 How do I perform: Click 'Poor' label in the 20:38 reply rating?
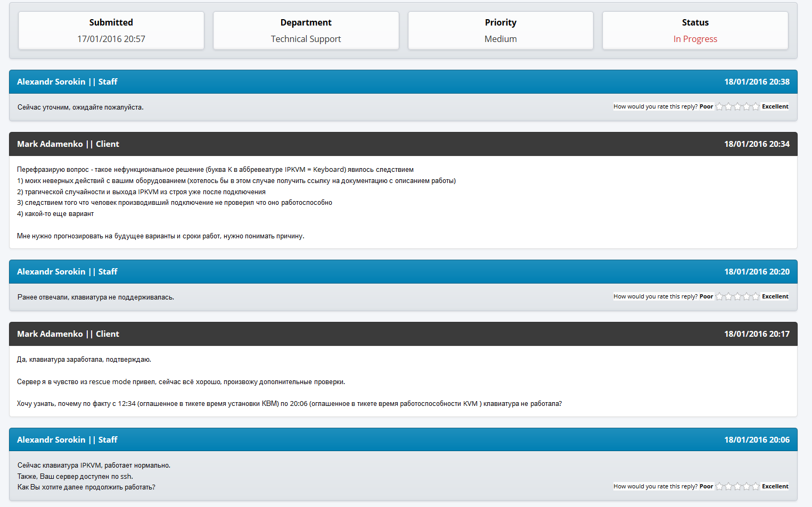707,106
